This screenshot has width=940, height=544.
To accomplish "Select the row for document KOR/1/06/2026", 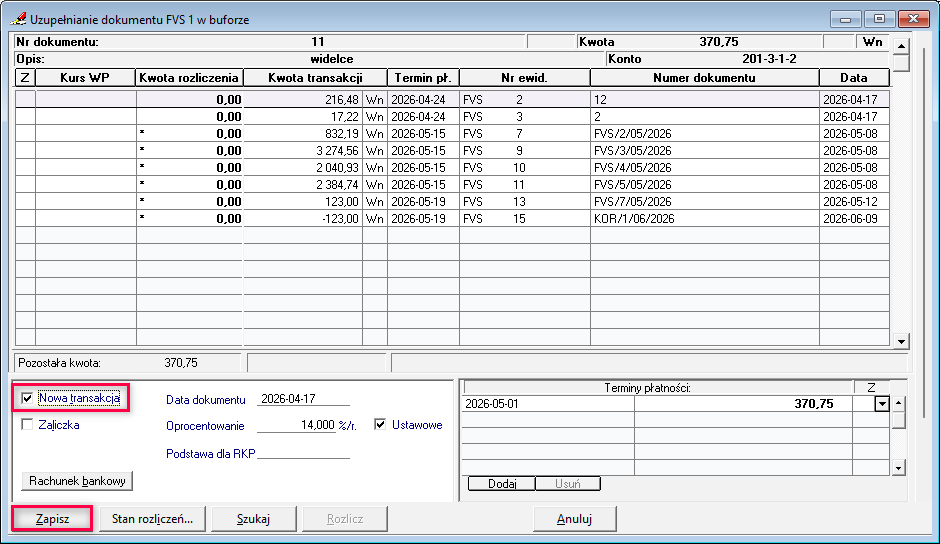I will pyautogui.click(x=452, y=218).
